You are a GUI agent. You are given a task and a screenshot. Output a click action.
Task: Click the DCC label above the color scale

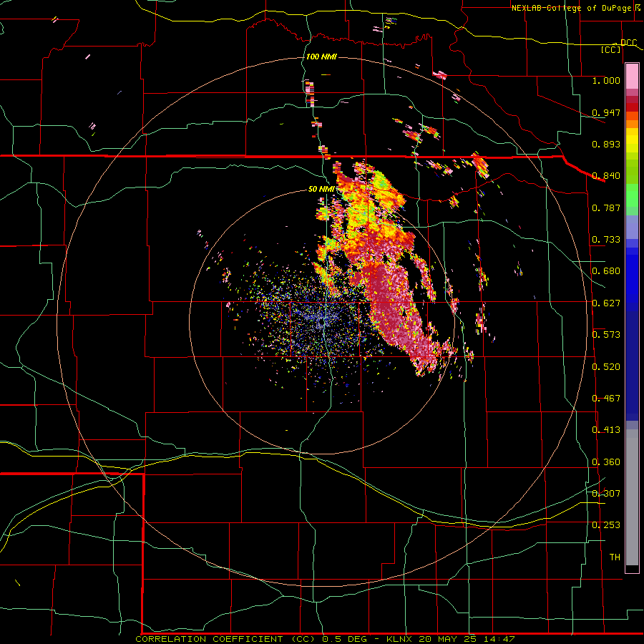click(x=628, y=43)
